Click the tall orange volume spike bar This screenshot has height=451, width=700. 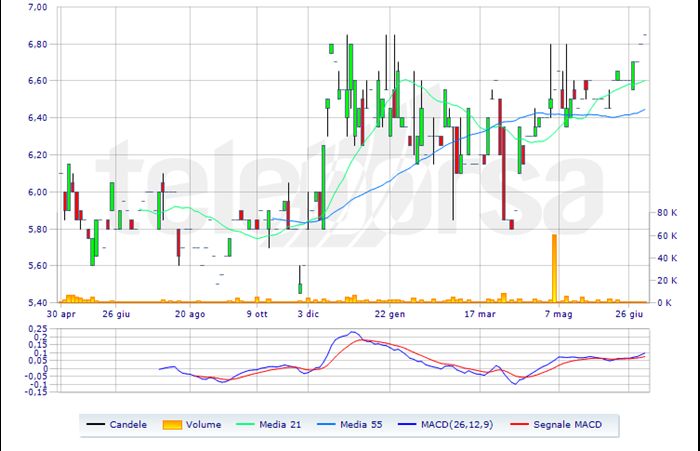[x=554, y=268]
